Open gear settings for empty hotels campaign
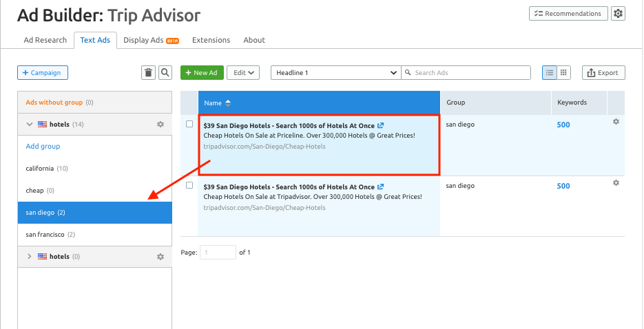This screenshot has height=329, width=644. tap(160, 257)
